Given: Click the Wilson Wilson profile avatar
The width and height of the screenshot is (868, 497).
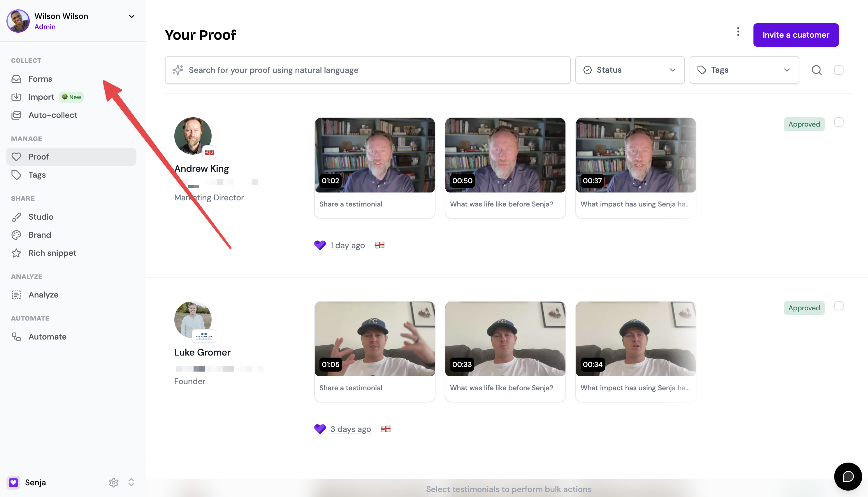Looking at the screenshot, I should point(18,21).
